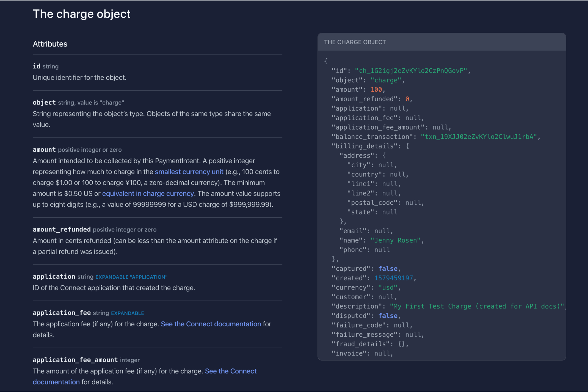The width and height of the screenshot is (588, 392).
Task: Click the "address" key in JSON
Action: coord(357,156)
